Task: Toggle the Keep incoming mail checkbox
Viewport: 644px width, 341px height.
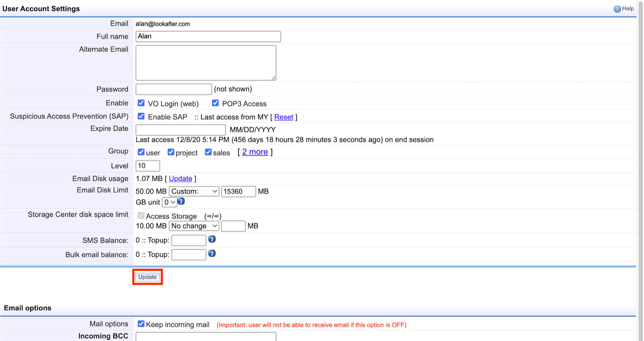Action: click(141, 324)
